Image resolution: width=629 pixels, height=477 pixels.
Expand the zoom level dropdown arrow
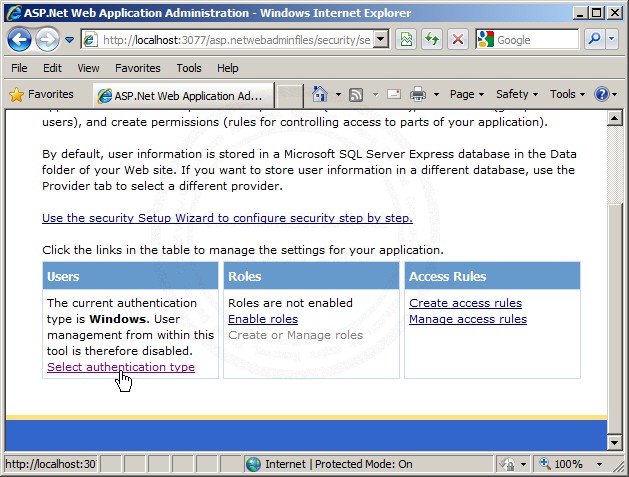pos(599,464)
